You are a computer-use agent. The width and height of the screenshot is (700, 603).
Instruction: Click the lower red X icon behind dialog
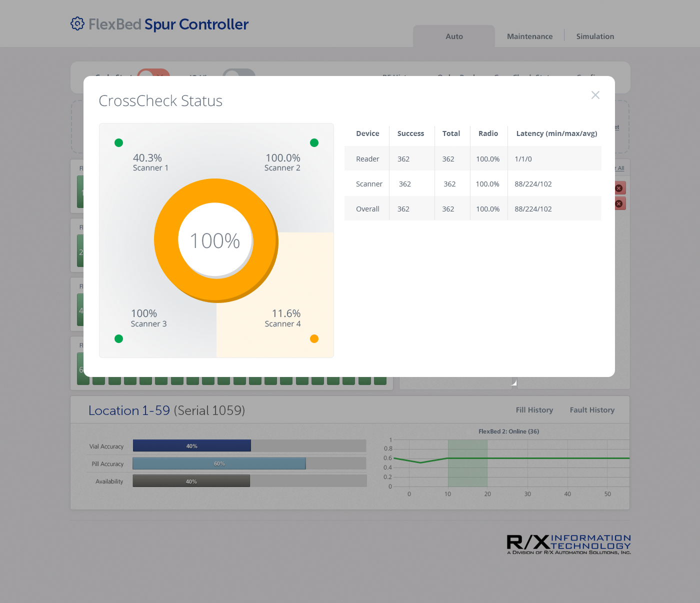pos(619,203)
